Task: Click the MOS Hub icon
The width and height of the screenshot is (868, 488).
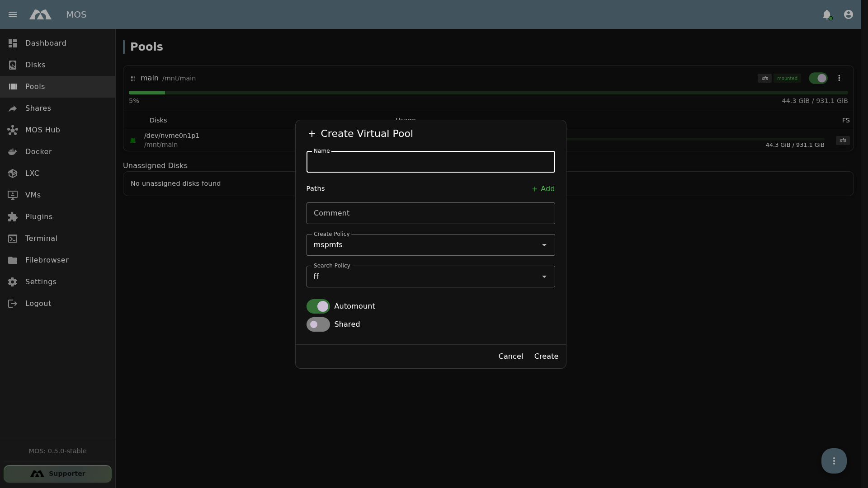Action: pos(13,130)
